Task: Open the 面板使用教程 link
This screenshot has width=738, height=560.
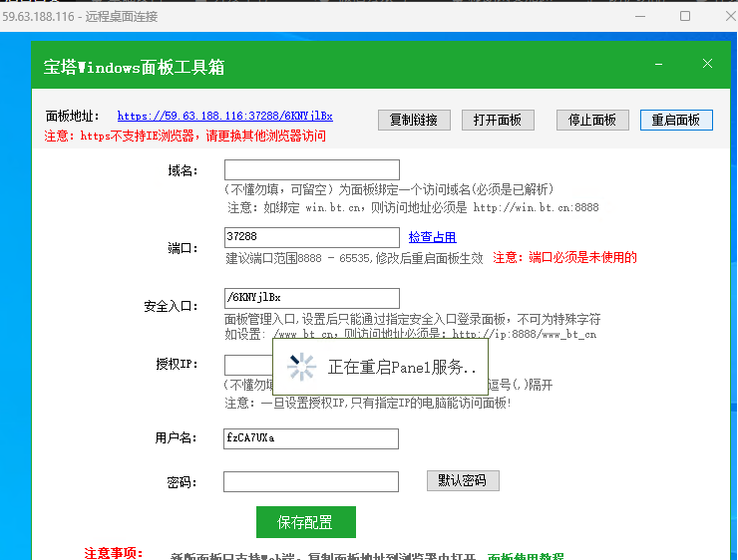Action: 526,556
